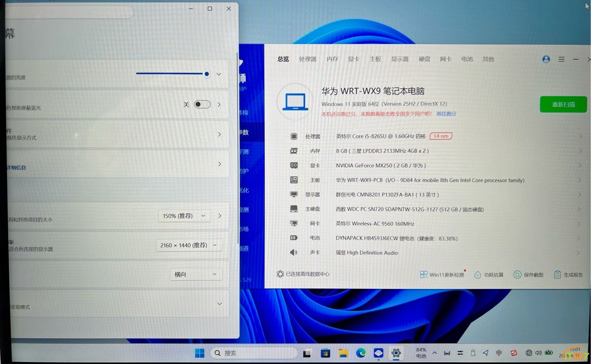Open the 横向 orientation dropdown
Image resolution: width=591 pixels, height=364 pixels.
[196, 274]
